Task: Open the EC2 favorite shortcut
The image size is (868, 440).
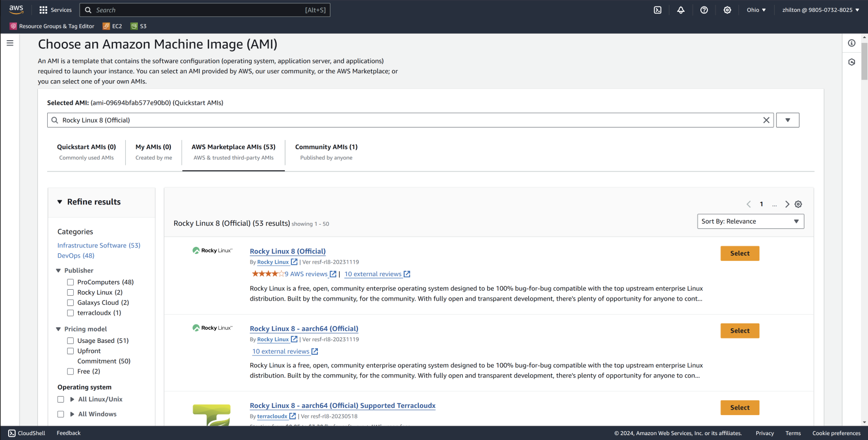Action: (x=113, y=26)
